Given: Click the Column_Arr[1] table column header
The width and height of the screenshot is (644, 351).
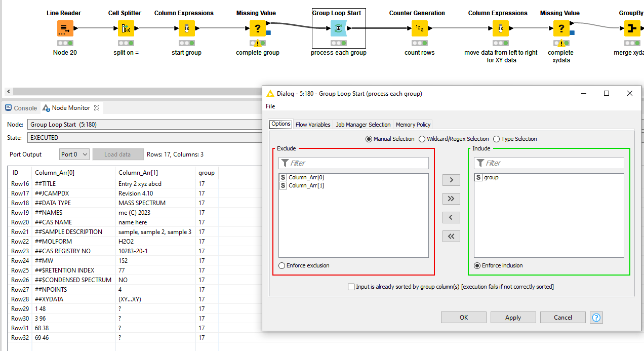Looking at the screenshot, I should pyautogui.click(x=155, y=173).
